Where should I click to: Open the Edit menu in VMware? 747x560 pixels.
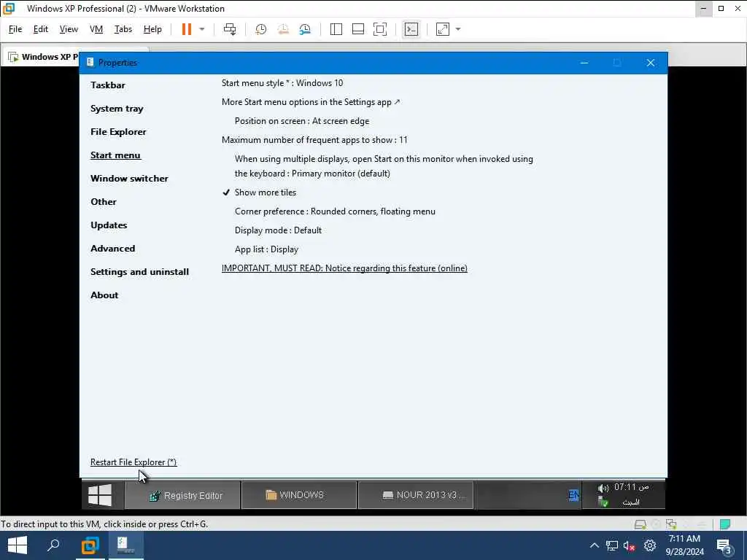(41, 29)
